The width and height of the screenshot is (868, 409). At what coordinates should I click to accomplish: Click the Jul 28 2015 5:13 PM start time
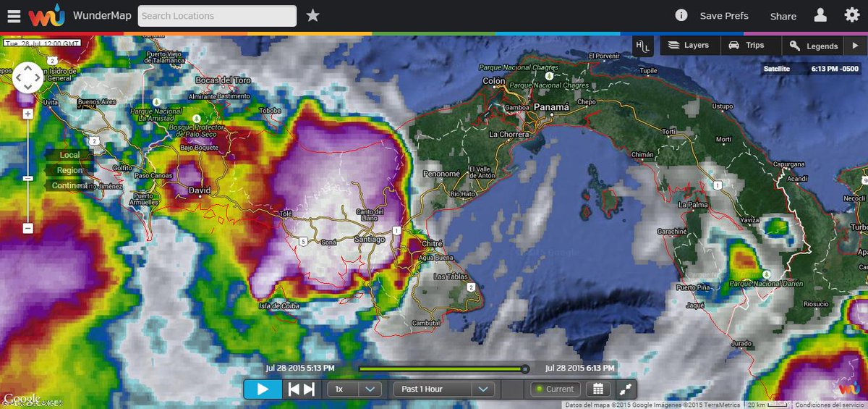coord(300,368)
